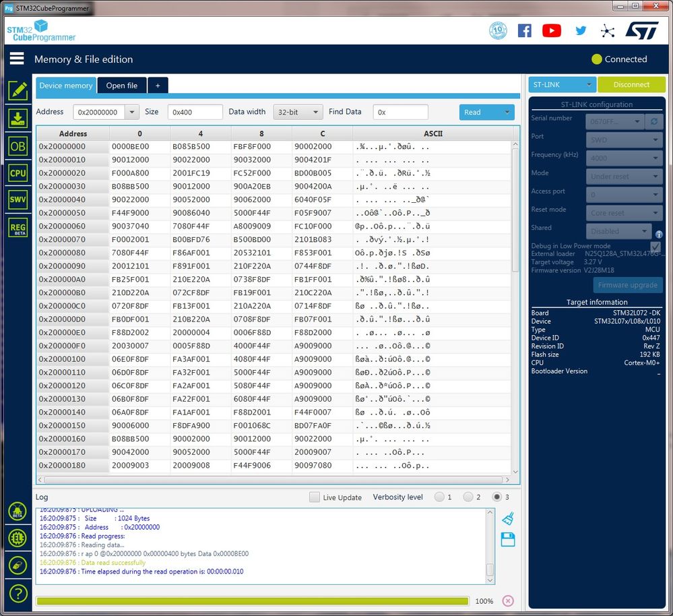This screenshot has height=616, width=673.
Task: Click the Connected status indicator
Action: [x=619, y=59]
